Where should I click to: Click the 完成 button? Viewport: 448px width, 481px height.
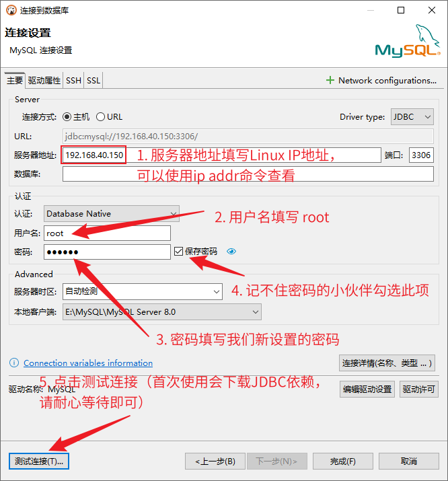pyautogui.click(x=342, y=461)
